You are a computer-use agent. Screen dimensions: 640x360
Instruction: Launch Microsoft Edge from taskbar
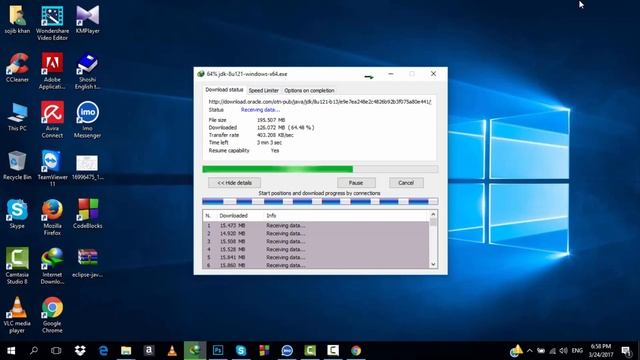click(x=103, y=351)
